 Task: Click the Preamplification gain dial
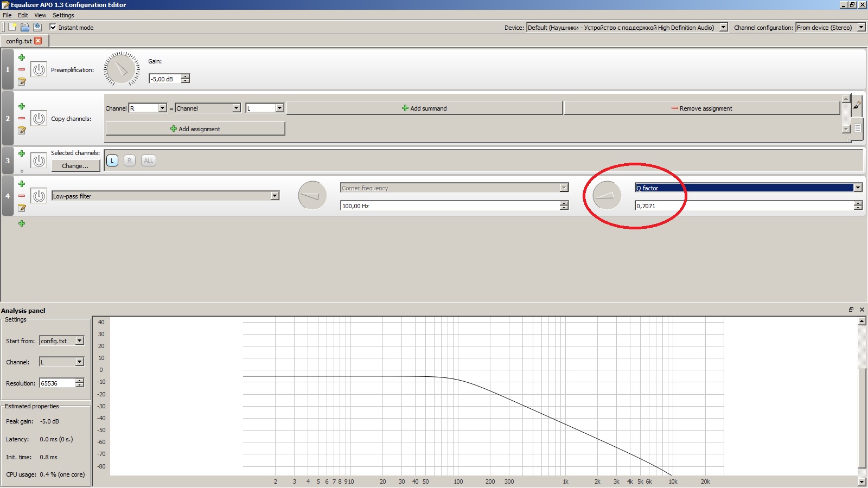pos(122,69)
